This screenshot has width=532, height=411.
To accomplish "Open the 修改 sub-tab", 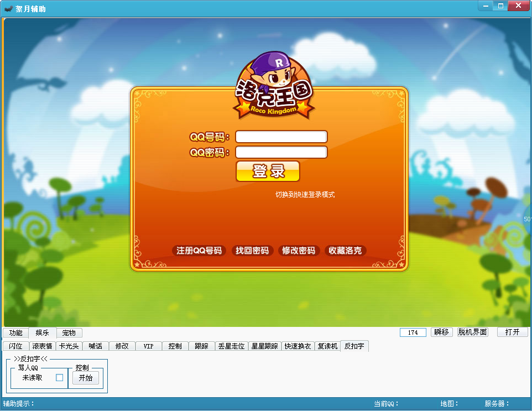I will tap(122, 346).
